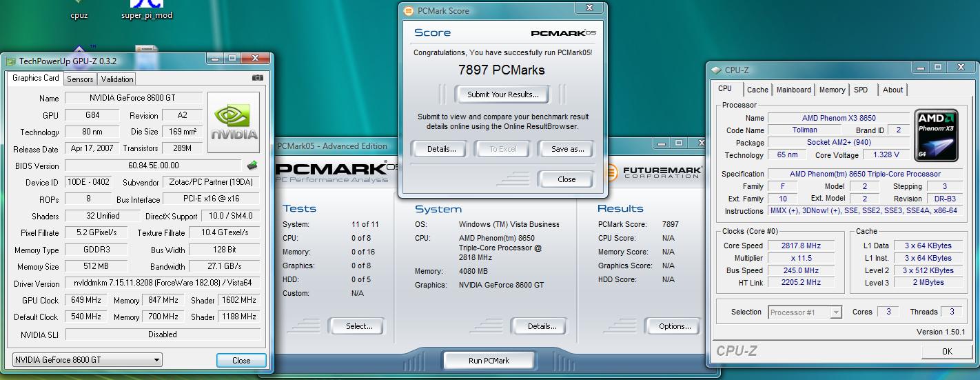Click the Driver Version field in GPU-Z

pyautogui.click(x=163, y=283)
